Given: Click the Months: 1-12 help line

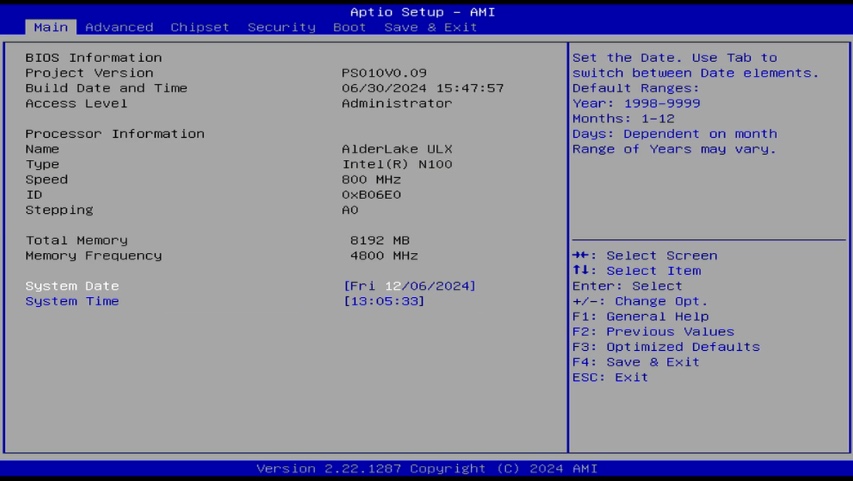Looking at the screenshot, I should [623, 118].
